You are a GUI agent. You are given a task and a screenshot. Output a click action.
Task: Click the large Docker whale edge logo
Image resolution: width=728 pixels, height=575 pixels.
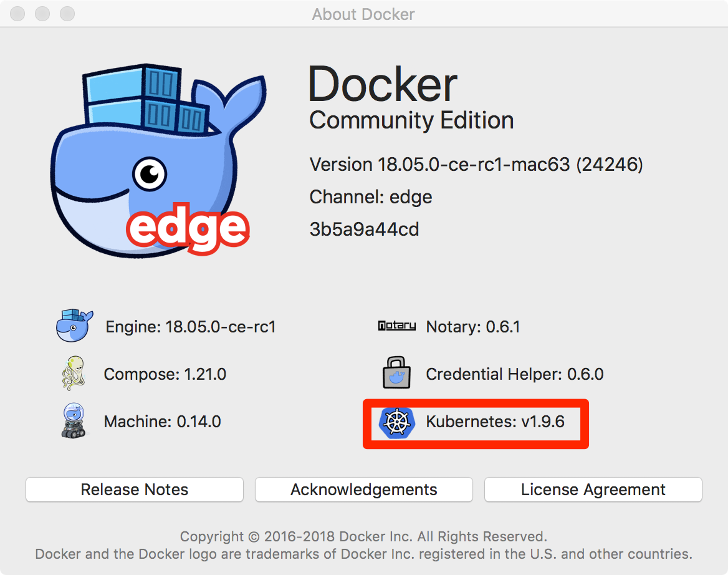coord(158,160)
